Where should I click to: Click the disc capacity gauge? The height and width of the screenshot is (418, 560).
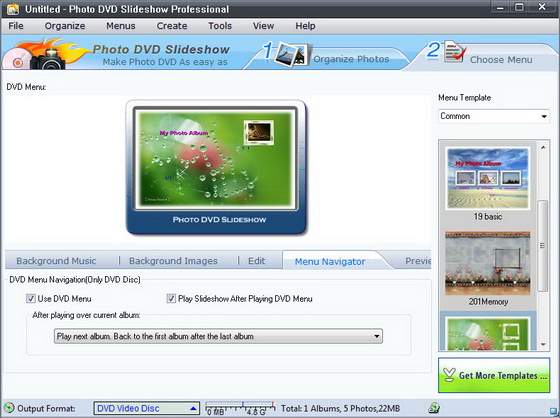click(x=240, y=408)
